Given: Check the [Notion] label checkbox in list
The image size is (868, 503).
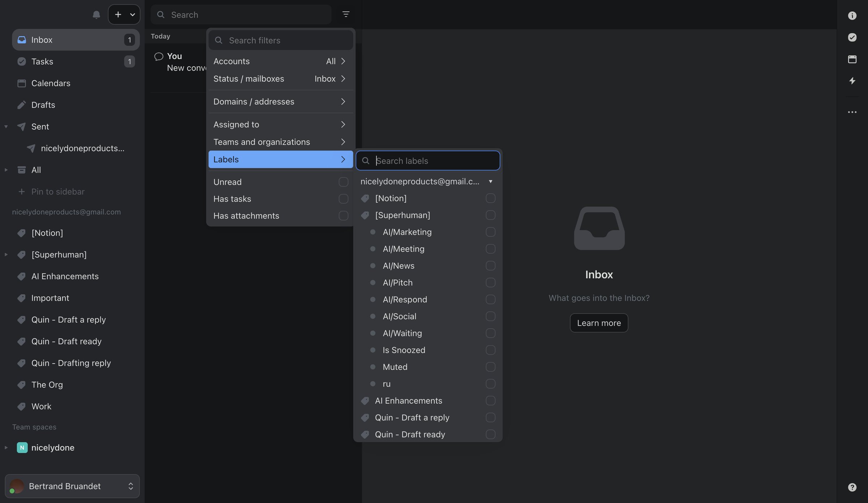Looking at the screenshot, I should [490, 198].
